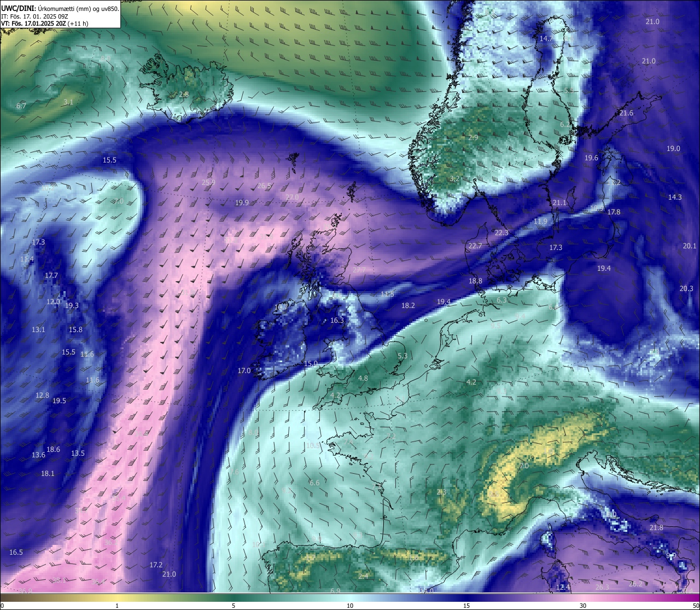The height and width of the screenshot is (610, 700).
Task: Click the 18.1 value label
Action: [48, 474]
